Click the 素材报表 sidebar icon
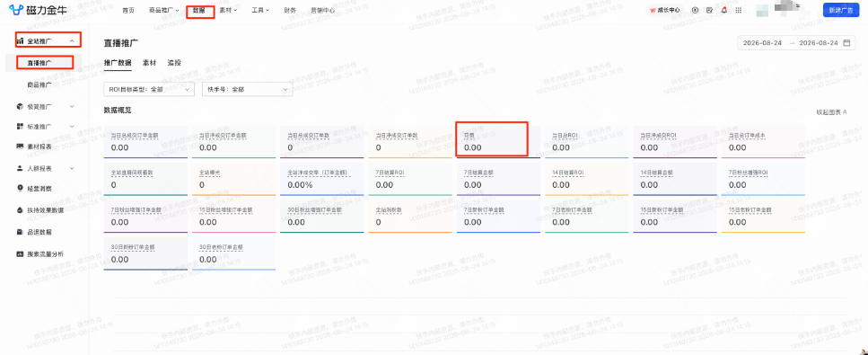 pyautogui.click(x=20, y=146)
